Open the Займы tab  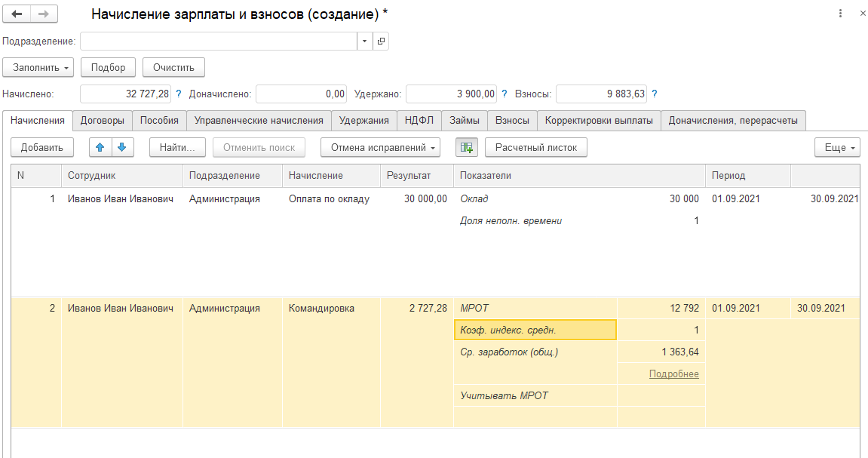click(465, 120)
